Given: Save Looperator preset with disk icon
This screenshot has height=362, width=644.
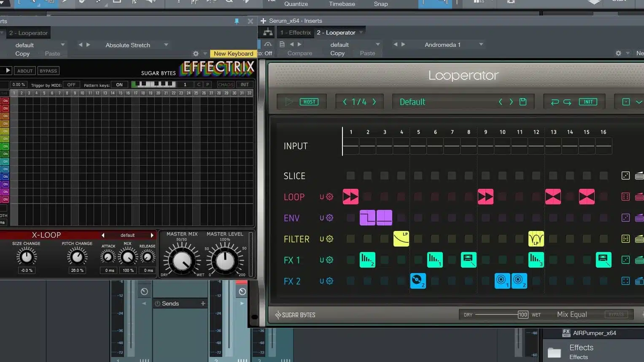Looking at the screenshot, I should tap(523, 102).
